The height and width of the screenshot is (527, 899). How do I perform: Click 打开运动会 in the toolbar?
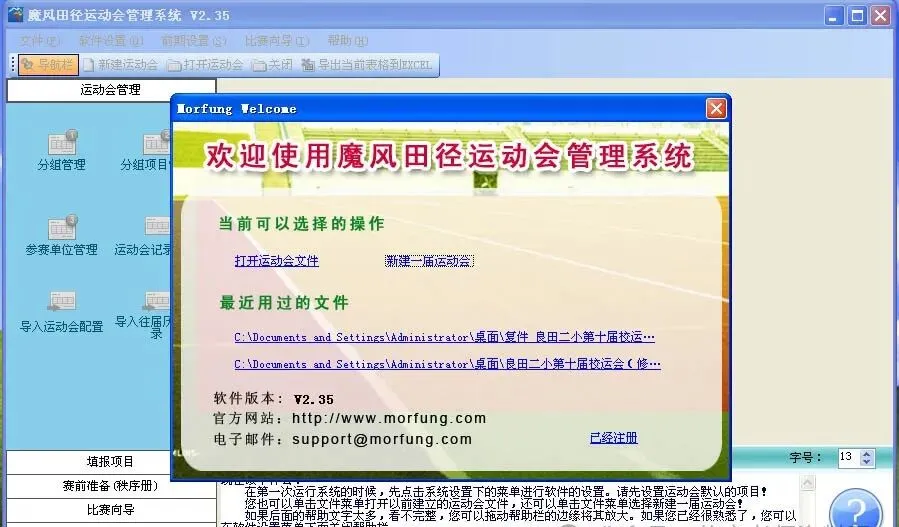205,65
